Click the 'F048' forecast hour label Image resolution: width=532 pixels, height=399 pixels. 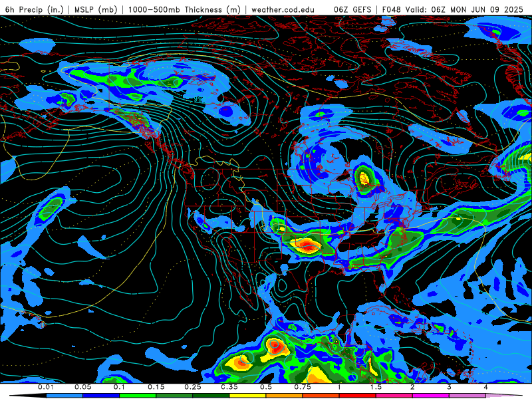tap(392, 9)
